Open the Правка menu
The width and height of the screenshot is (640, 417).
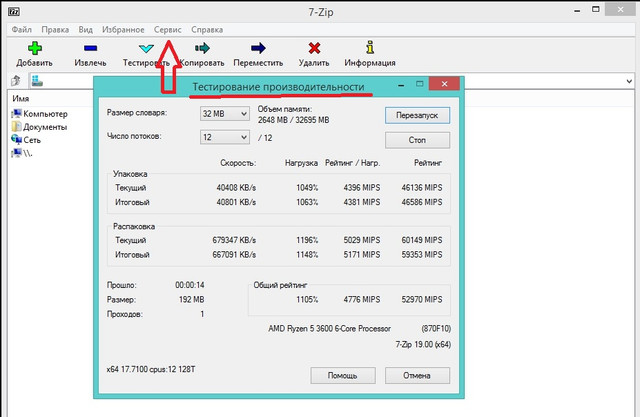coord(55,30)
